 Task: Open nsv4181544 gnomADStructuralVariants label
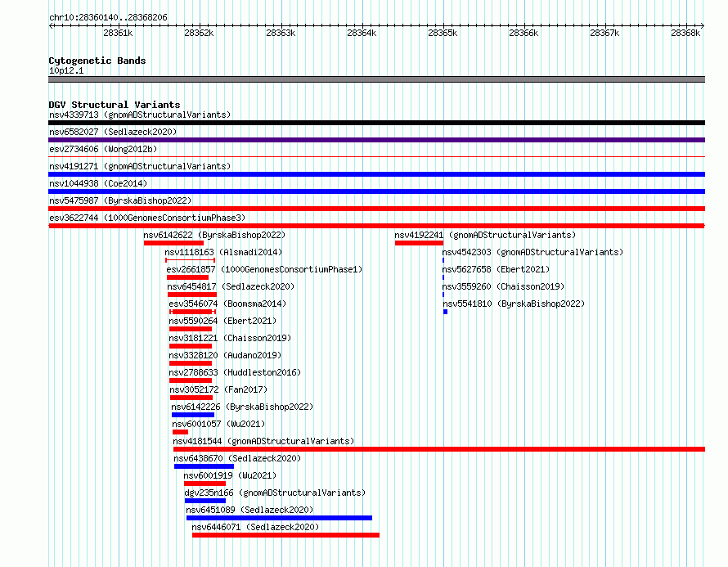tap(263, 441)
